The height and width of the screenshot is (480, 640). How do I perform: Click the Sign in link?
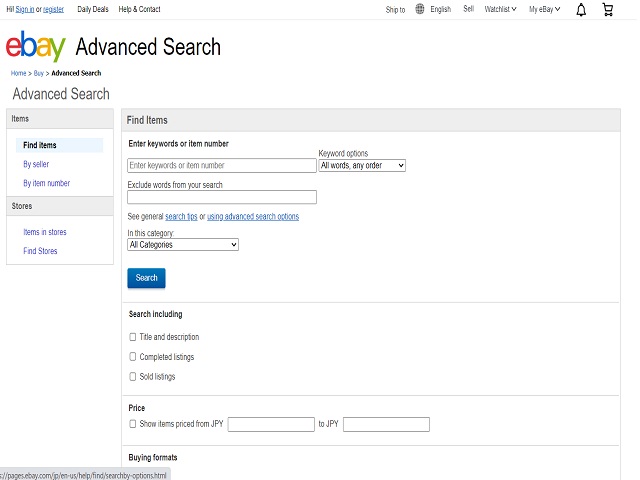click(25, 9)
